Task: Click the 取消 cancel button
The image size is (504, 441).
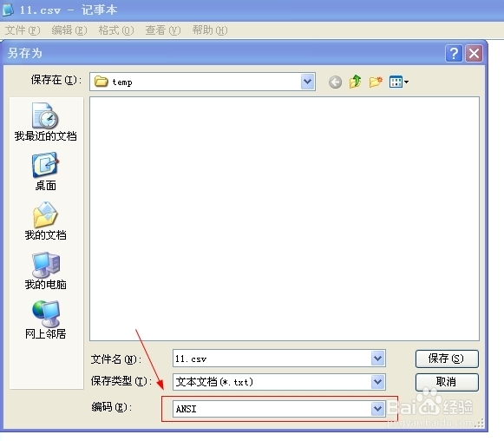Action: (447, 382)
